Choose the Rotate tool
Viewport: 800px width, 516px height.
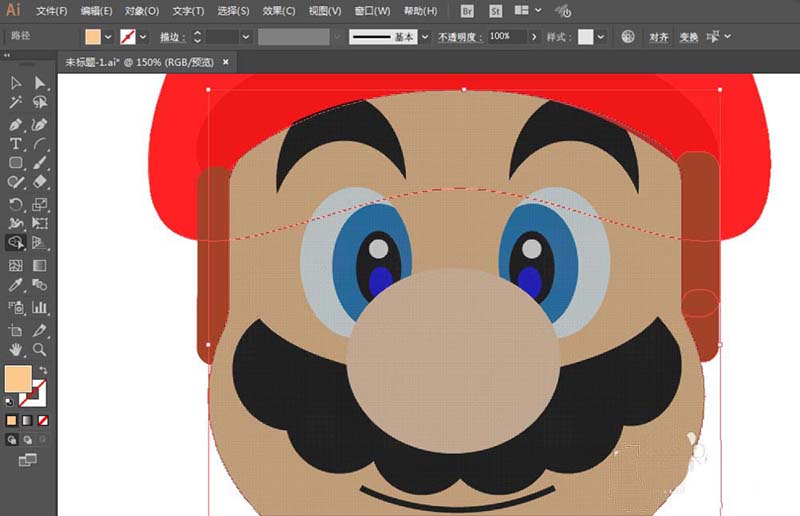pos(15,204)
